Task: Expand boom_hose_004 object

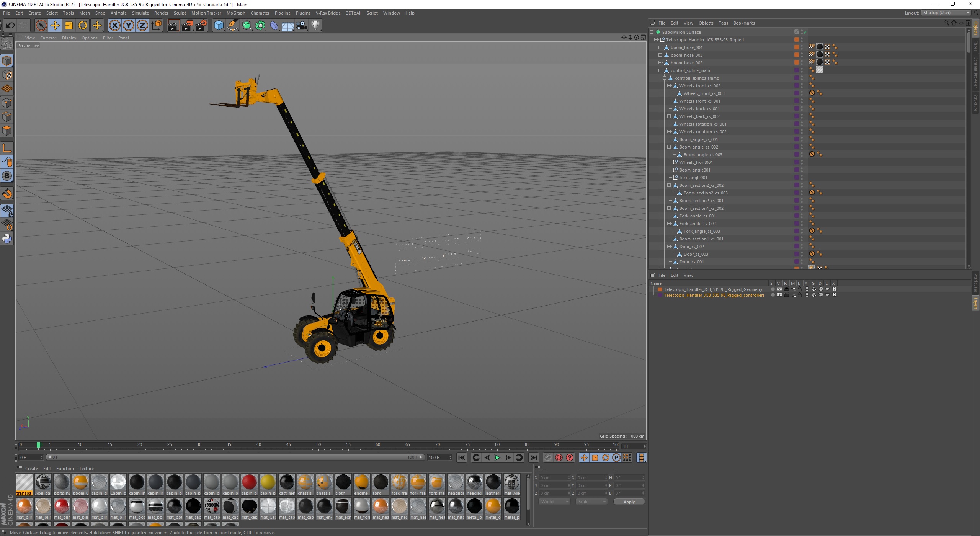Action: [660, 47]
